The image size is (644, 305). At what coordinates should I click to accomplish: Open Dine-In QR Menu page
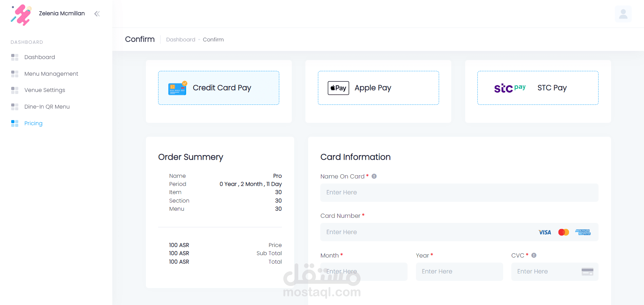(47, 107)
